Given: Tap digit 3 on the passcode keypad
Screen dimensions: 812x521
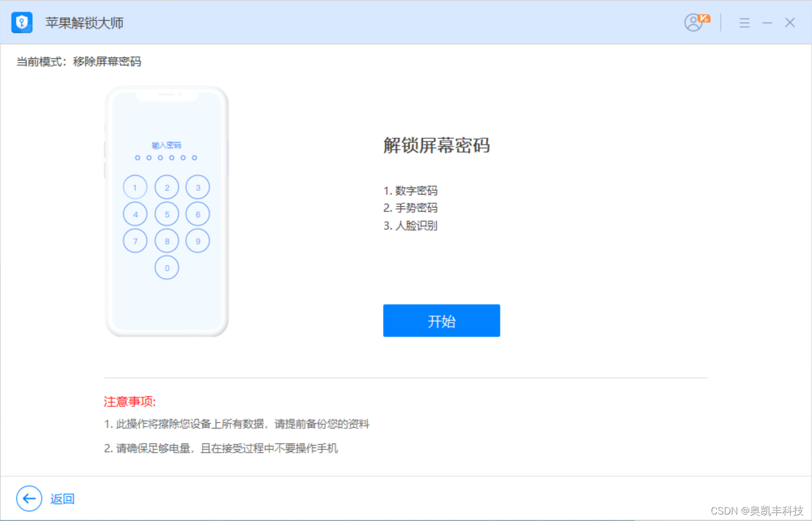Looking at the screenshot, I should tap(198, 187).
